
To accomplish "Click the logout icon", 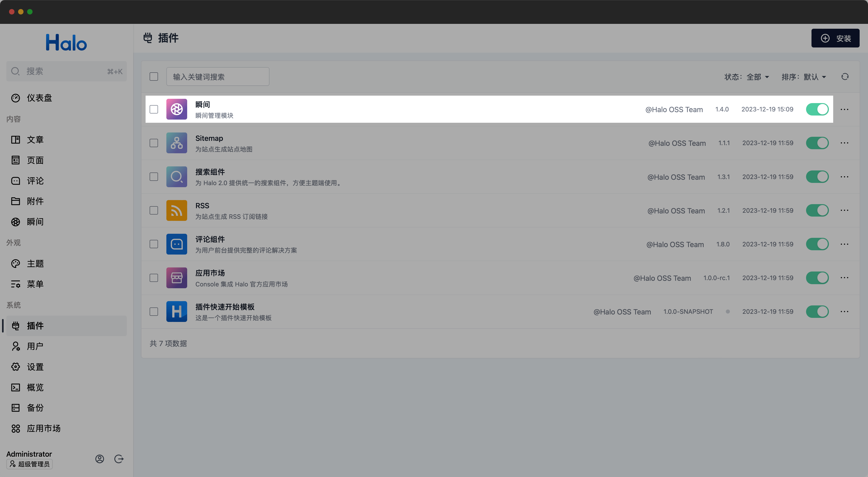I will (x=119, y=459).
